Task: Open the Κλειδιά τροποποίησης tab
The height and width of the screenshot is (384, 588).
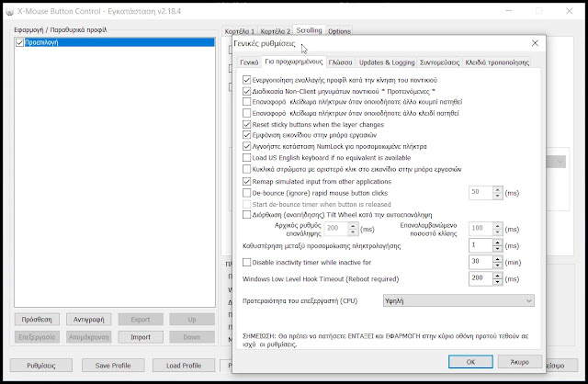Action: click(497, 62)
